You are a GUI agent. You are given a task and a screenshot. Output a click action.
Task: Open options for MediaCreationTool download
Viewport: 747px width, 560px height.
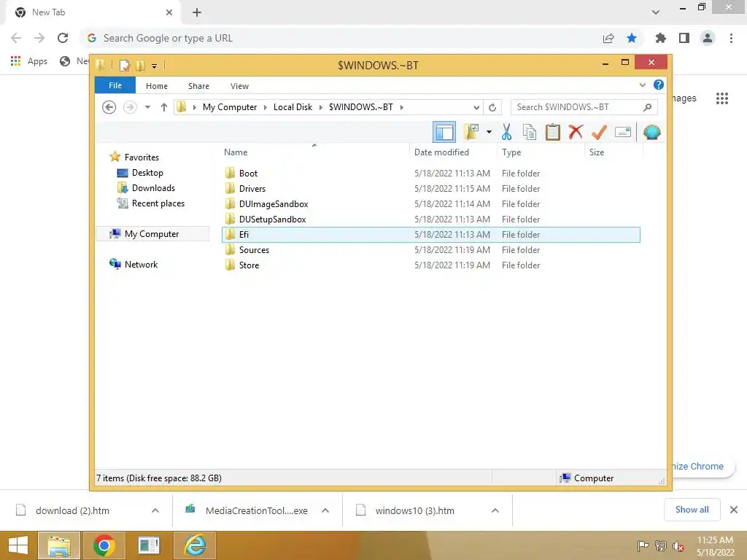[325, 510]
